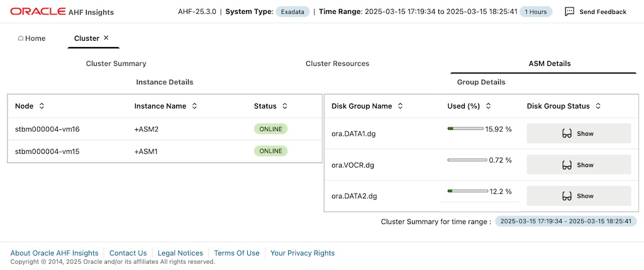The height and width of the screenshot is (270, 644).
Task: Sort by Disk Group Status
Action: coord(598,106)
